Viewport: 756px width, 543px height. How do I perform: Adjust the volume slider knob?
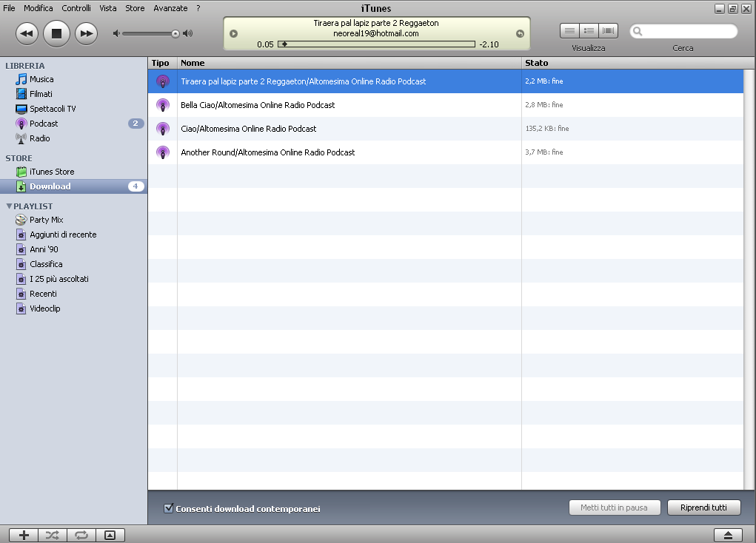point(175,34)
